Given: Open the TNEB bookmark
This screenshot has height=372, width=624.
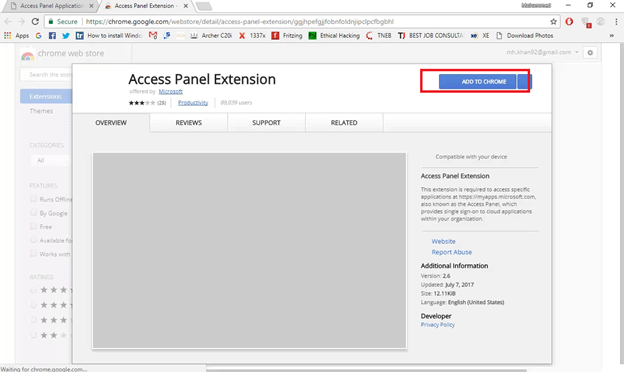Looking at the screenshot, I should [378, 35].
